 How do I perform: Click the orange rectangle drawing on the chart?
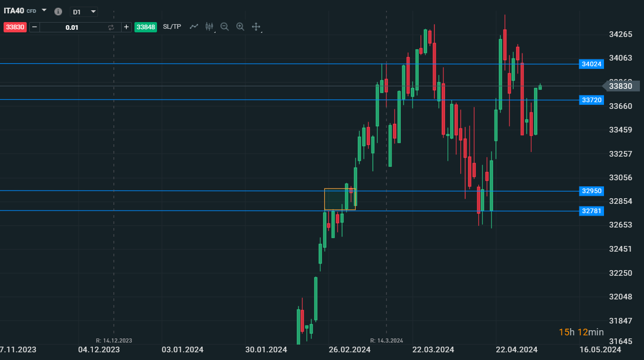pyautogui.click(x=340, y=199)
